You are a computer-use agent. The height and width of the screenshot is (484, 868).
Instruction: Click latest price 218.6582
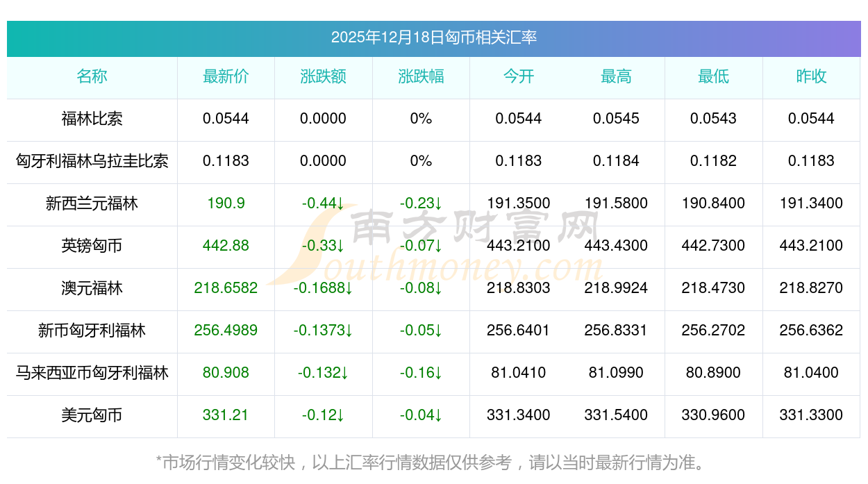(226, 288)
